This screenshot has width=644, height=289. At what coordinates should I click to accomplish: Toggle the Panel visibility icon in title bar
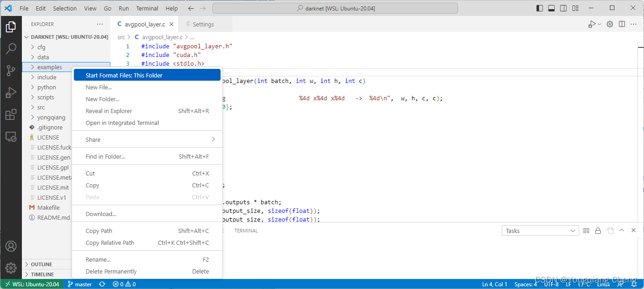(x=551, y=8)
